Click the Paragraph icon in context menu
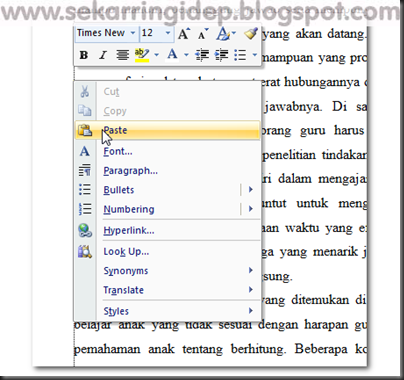Image resolution: width=404 pixels, height=380 pixels. [x=85, y=170]
